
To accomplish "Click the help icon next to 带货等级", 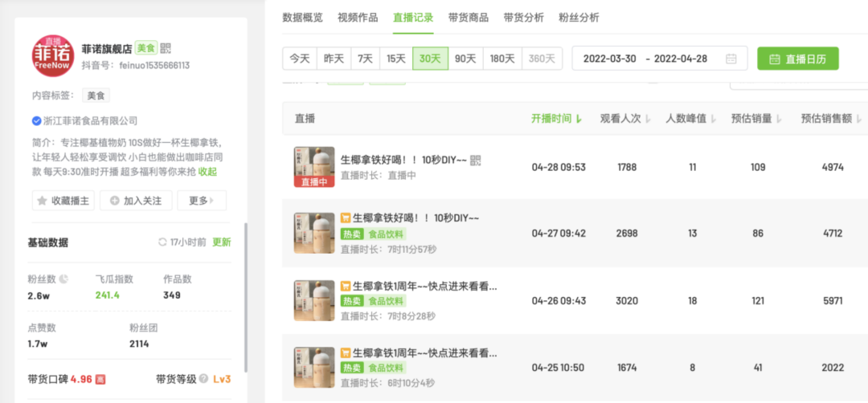I will [204, 378].
